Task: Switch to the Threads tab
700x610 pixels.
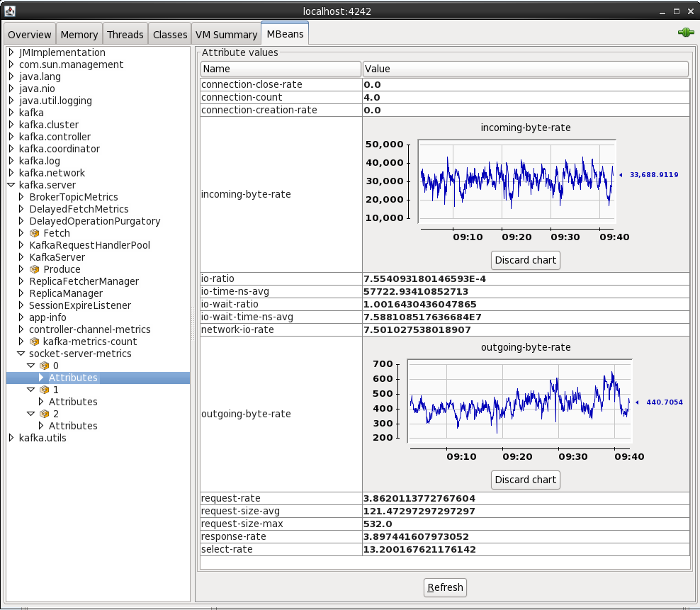Action: click(x=125, y=35)
